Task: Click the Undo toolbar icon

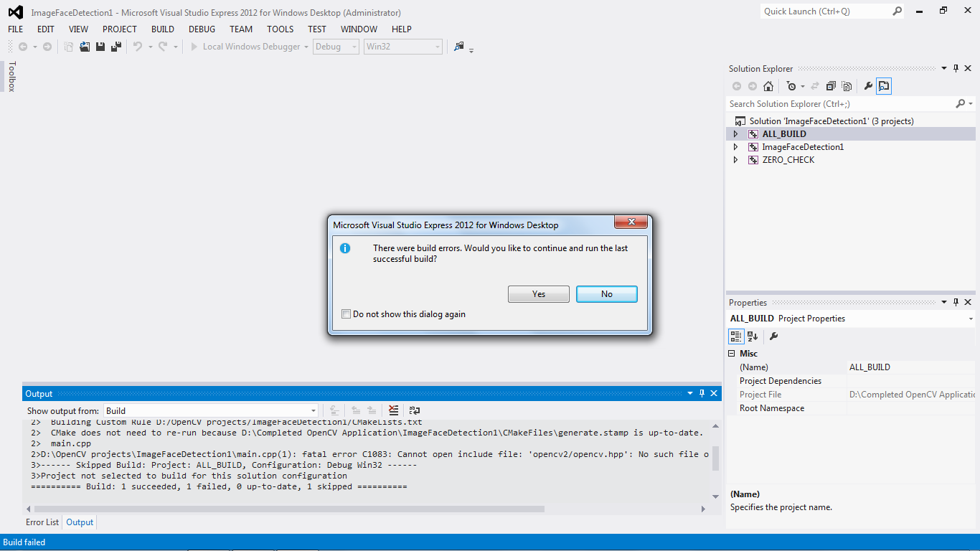Action: [138, 47]
